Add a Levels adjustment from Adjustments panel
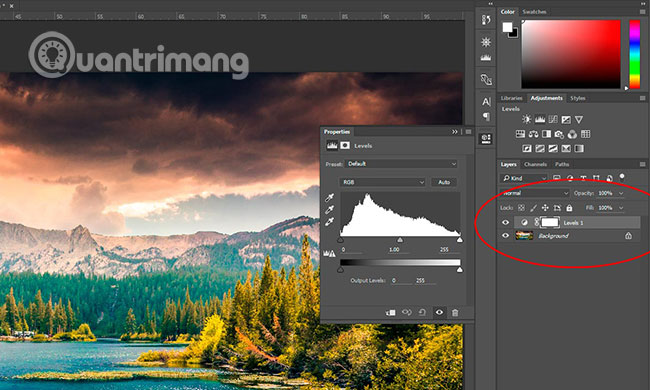 540,120
